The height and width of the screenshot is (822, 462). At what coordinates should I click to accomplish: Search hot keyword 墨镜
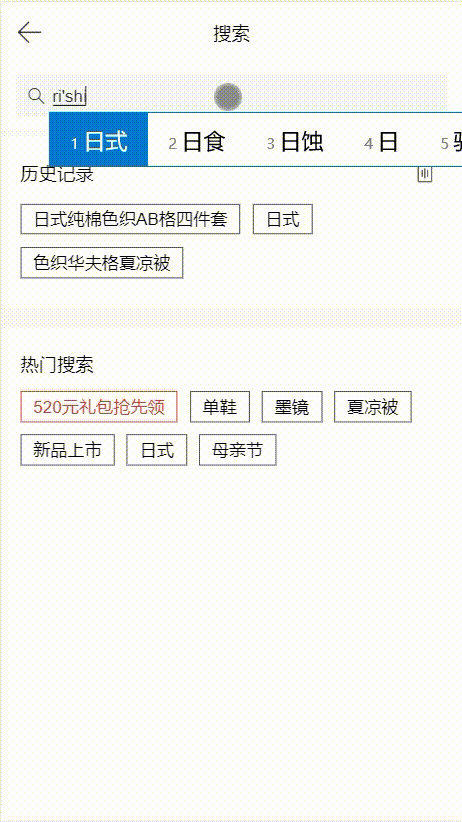pyautogui.click(x=292, y=407)
